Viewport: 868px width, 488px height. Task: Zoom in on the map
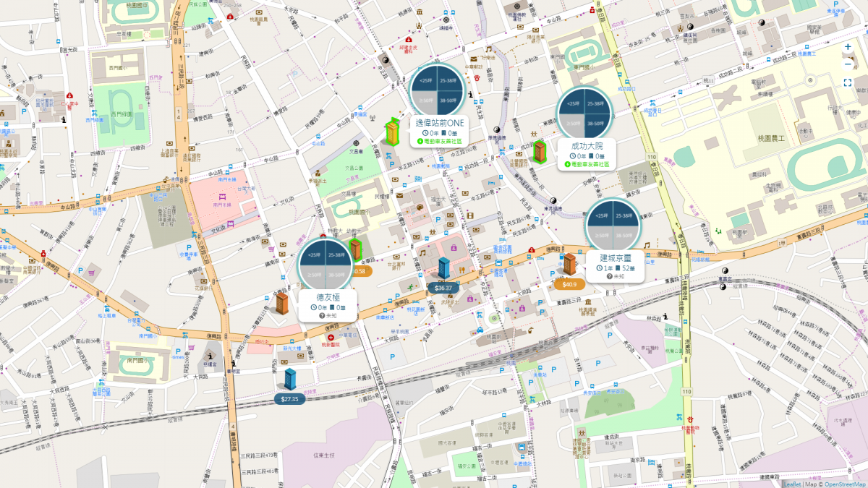848,47
